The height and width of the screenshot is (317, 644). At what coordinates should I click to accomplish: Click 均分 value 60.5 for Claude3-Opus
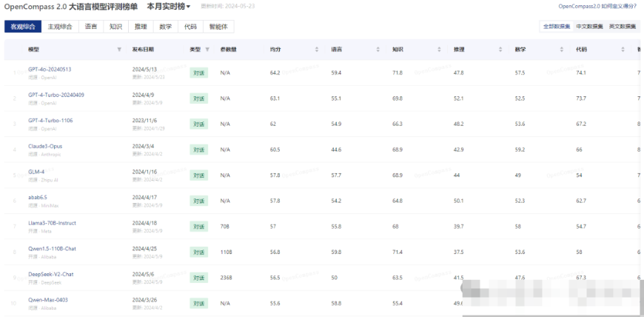[x=275, y=150]
